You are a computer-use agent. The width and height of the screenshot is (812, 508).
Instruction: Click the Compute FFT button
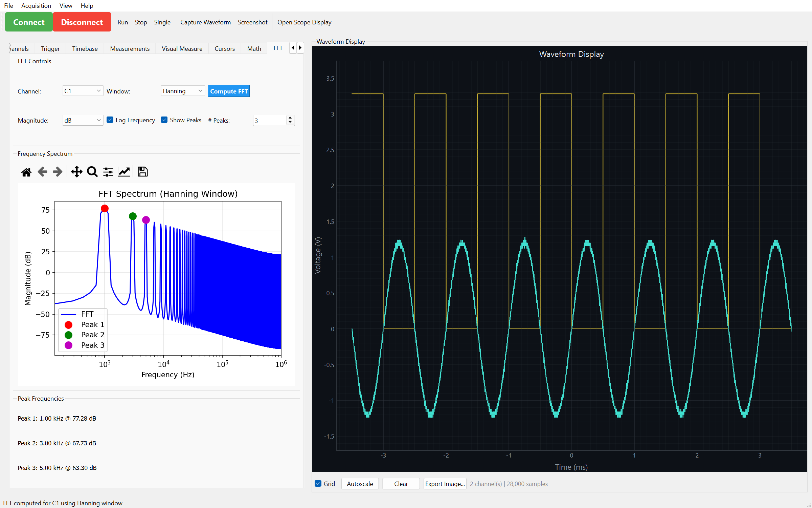[x=229, y=91]
